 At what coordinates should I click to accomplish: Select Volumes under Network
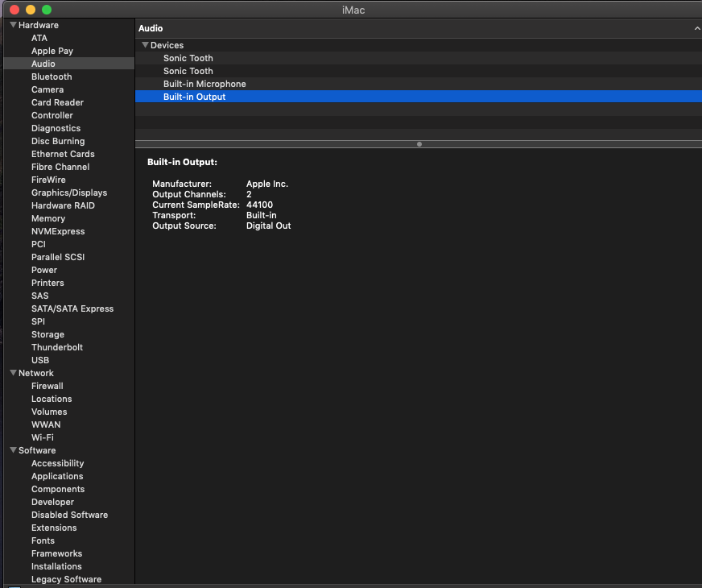[49, 412]
